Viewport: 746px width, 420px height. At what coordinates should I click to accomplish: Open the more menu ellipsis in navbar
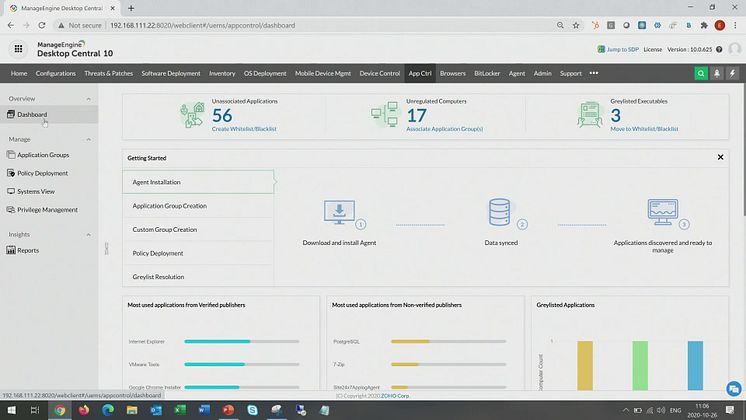593,73
